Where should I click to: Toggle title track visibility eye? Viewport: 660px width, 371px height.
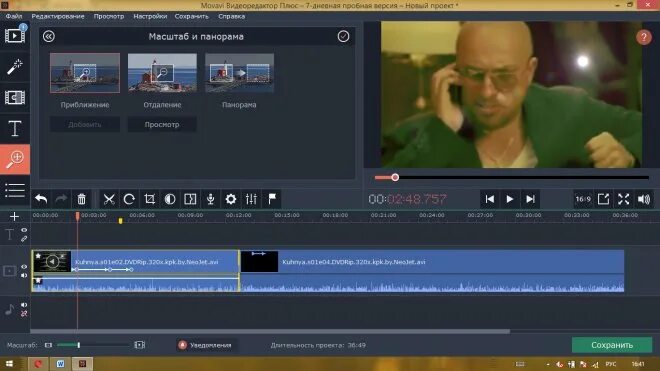(x=24, y=230)
